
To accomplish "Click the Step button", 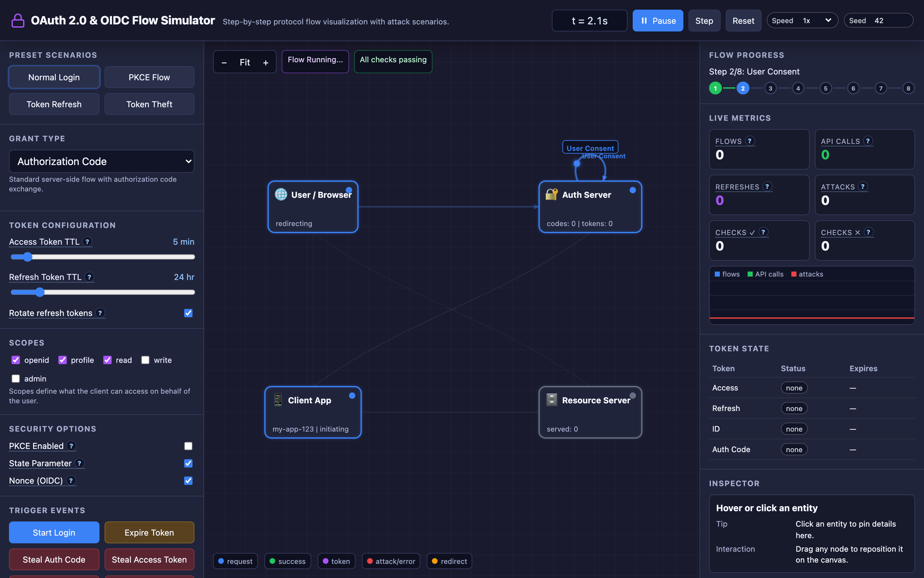I will coord(704,20).
